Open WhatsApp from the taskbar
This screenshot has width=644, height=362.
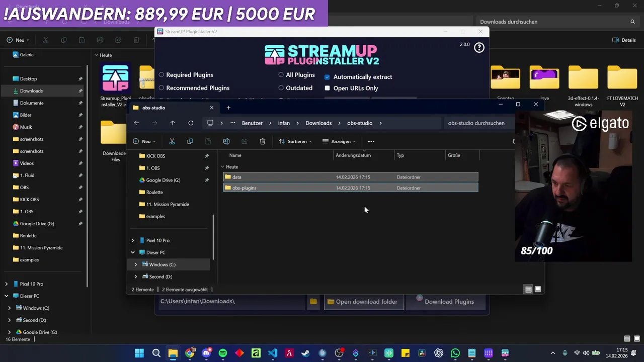(x=455, y=353)
